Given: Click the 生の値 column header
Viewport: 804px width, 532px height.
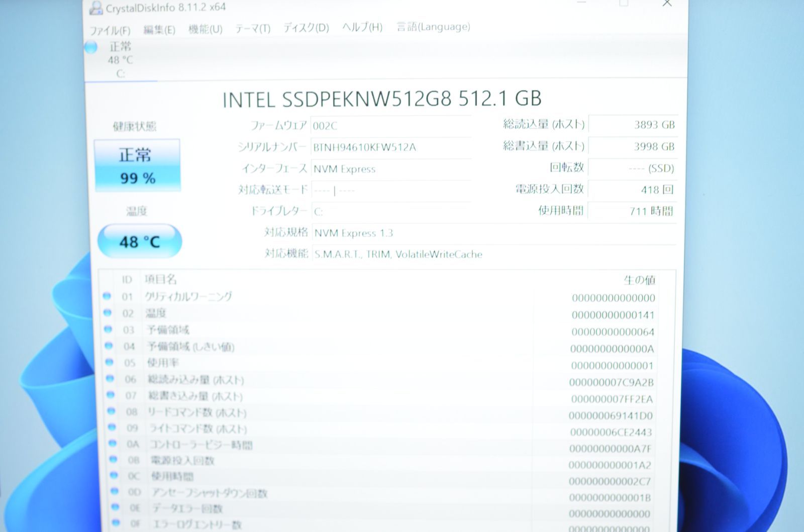Looking at the screenshot, I should point(639,280).
